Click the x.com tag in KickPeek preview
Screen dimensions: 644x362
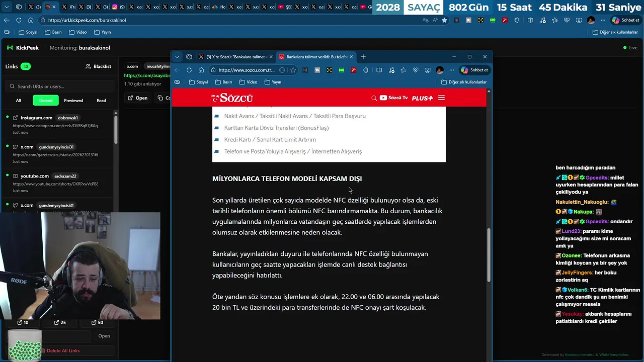(132, 66)
